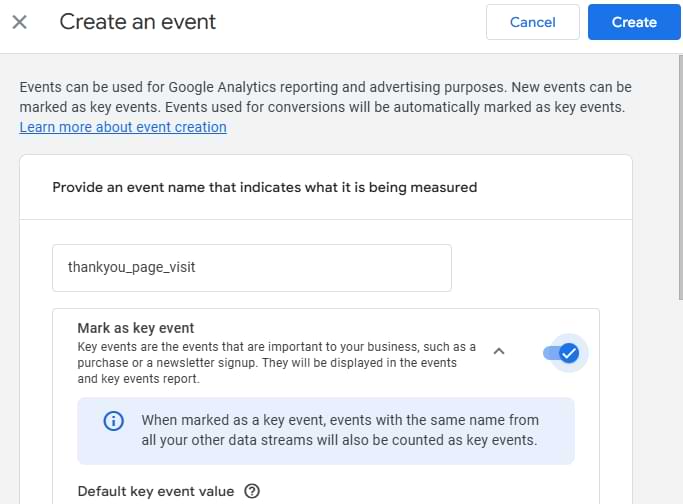Click the Mark as key event heading

pyautogui.click(x=135, y=328)
